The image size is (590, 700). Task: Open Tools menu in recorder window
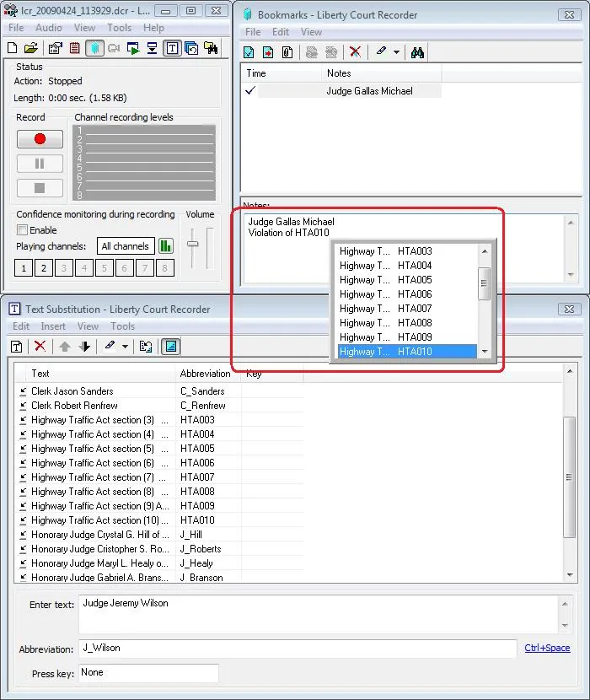[x=119, y=28]
